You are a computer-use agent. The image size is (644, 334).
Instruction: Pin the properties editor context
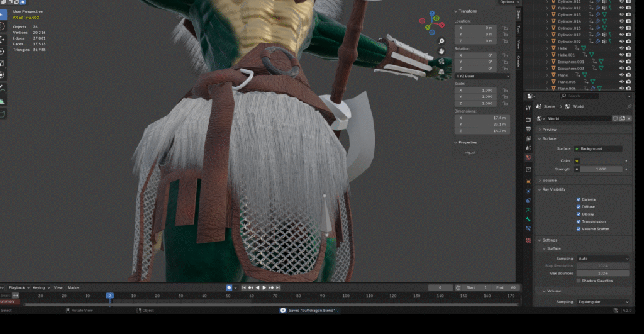click(x=629, y=106)
